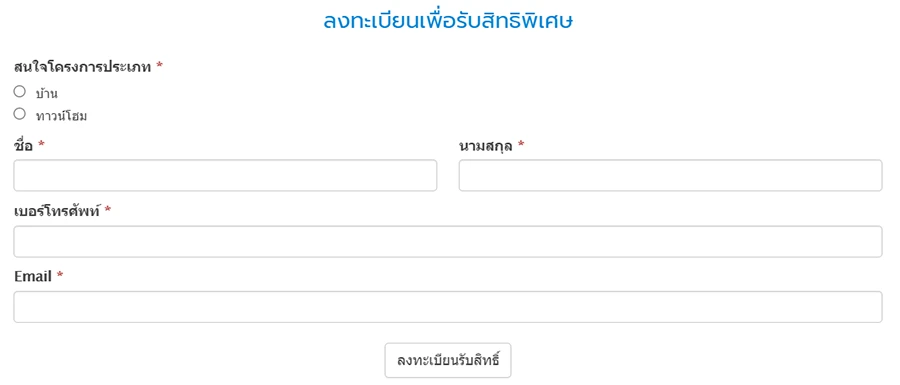Click the นามสกุล field label
The image size is (900, 385).
pos(486,147)
